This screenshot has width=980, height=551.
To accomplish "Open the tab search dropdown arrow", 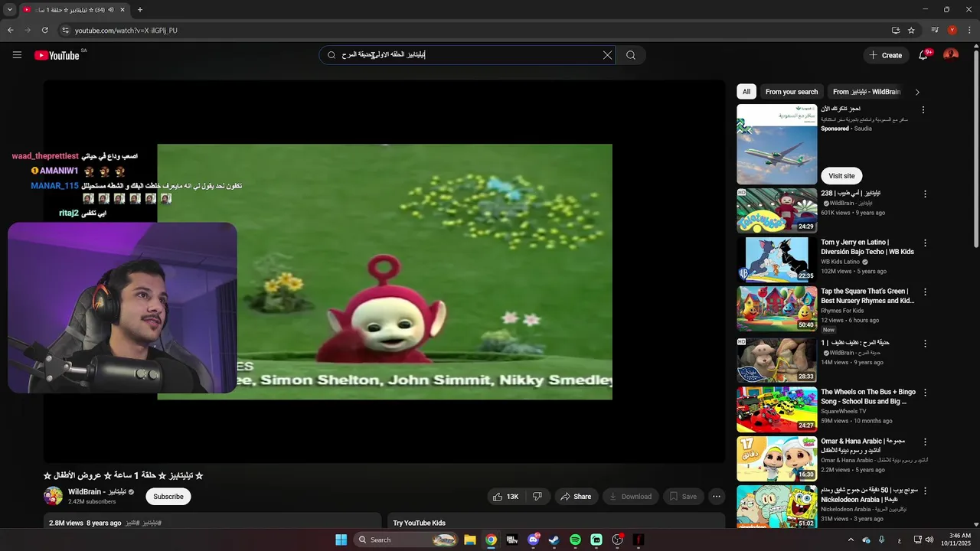I will [10, 10].
